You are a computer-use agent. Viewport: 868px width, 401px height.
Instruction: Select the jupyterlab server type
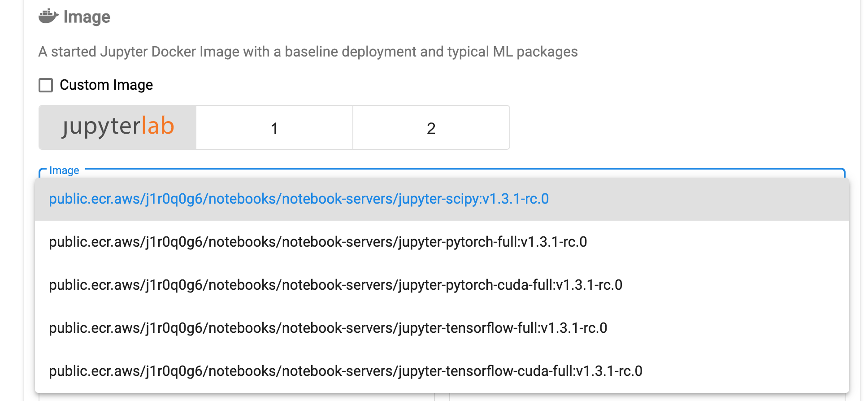(x=117, y=127)
